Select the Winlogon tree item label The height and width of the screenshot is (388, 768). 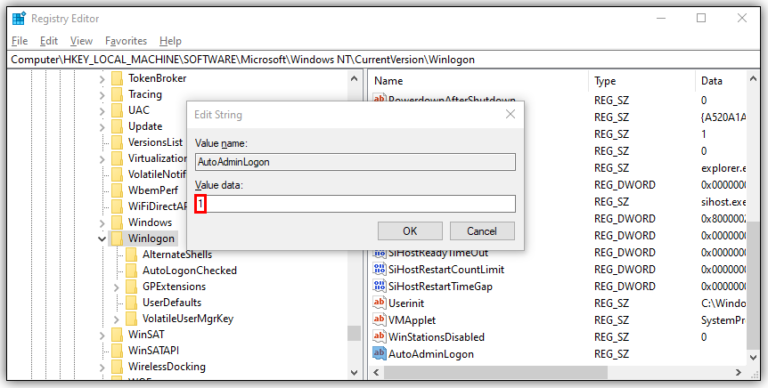(x=151, y=239)
